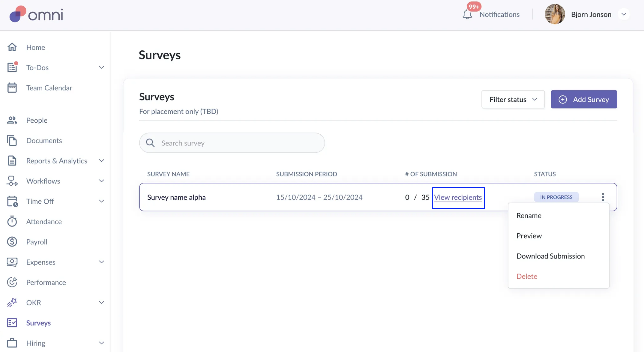
Task: Open the People sidebar icon
Action: point(12,120)
